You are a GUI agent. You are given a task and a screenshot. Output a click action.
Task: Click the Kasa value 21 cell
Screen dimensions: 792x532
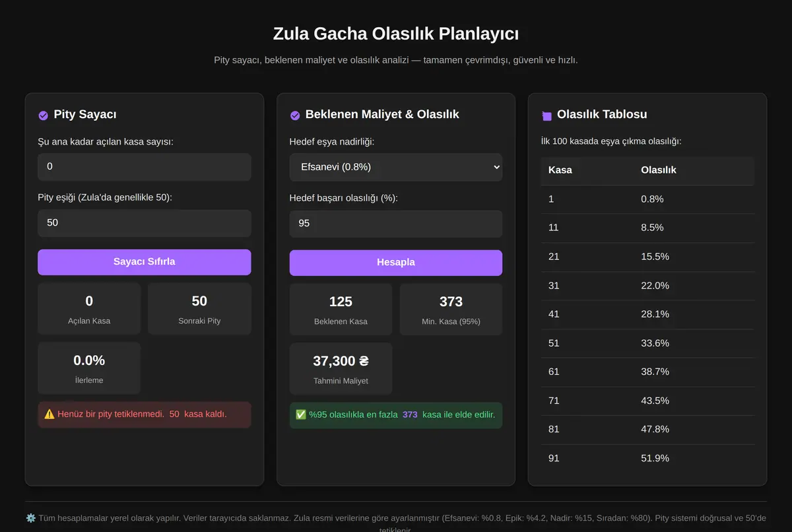coord(587,257)
